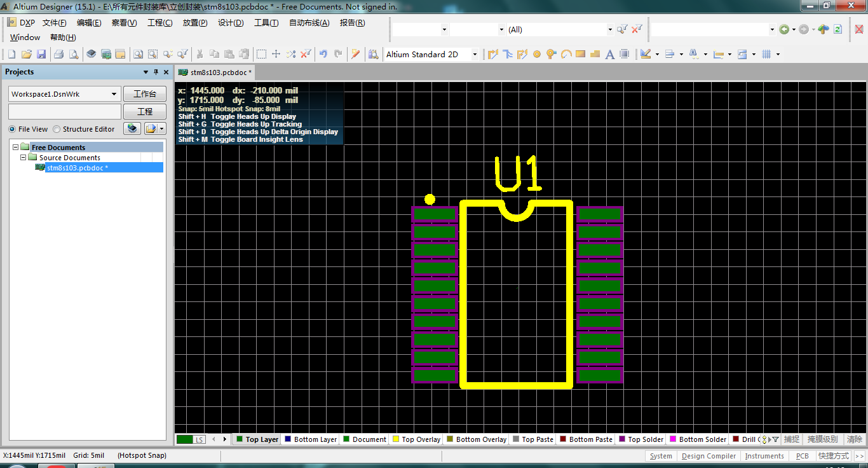Create a new document via toolbar icon
The height and width of the screenshot is (468, 868).
(11, 54)
